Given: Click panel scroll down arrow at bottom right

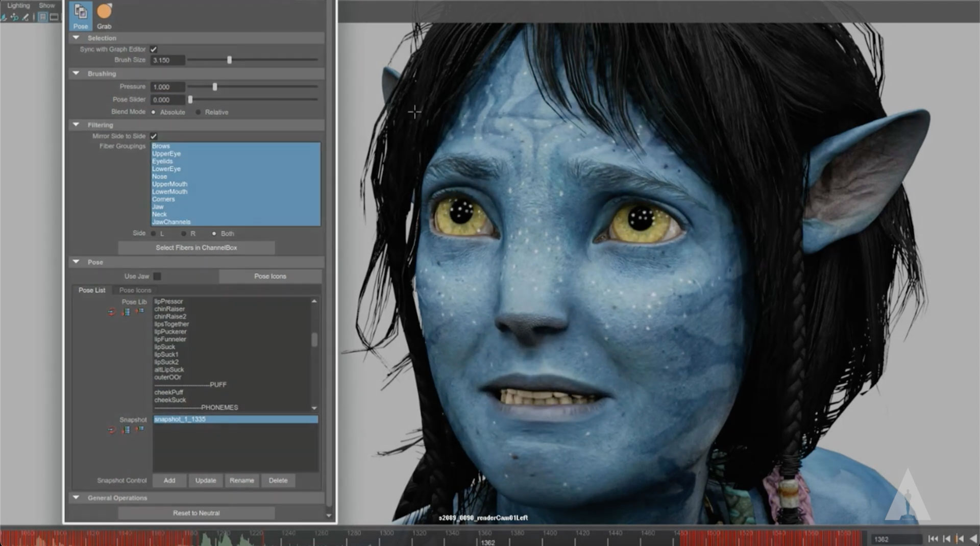Looking at the screenshot, I should [329, 516].
